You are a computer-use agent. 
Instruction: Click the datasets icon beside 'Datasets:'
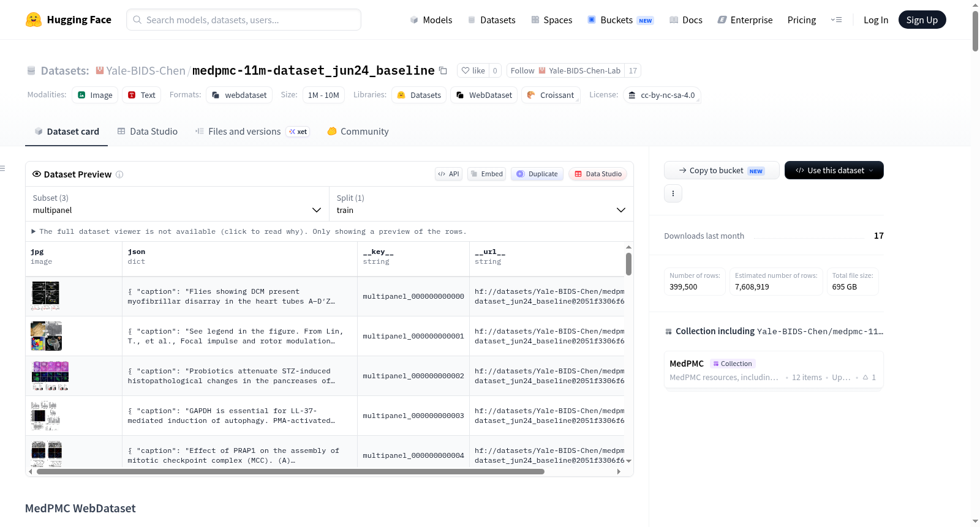tap(31, 71)
